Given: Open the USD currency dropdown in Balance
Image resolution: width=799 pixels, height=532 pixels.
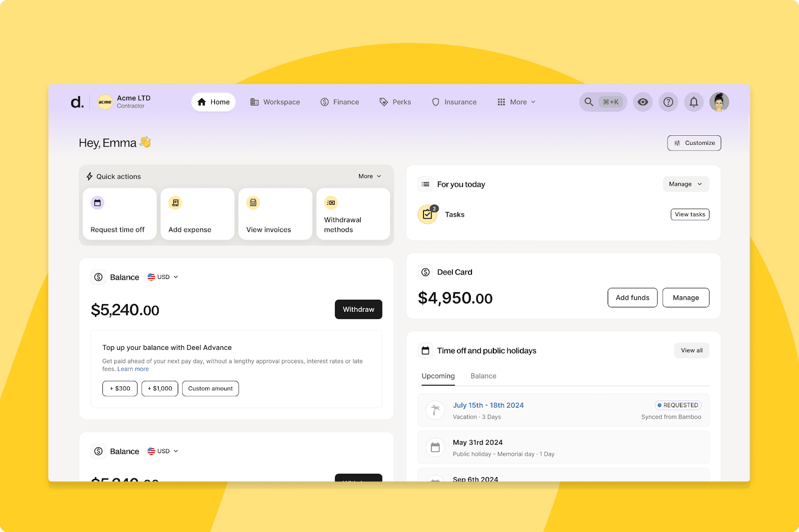Looking at the screenshot, I should click(163, 277).
